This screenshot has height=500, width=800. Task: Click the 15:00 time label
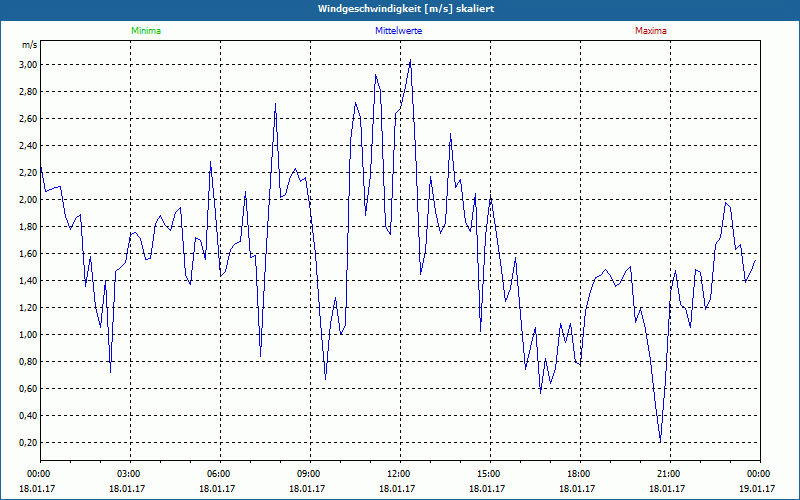pyautogui.click(x=490, y=474)
